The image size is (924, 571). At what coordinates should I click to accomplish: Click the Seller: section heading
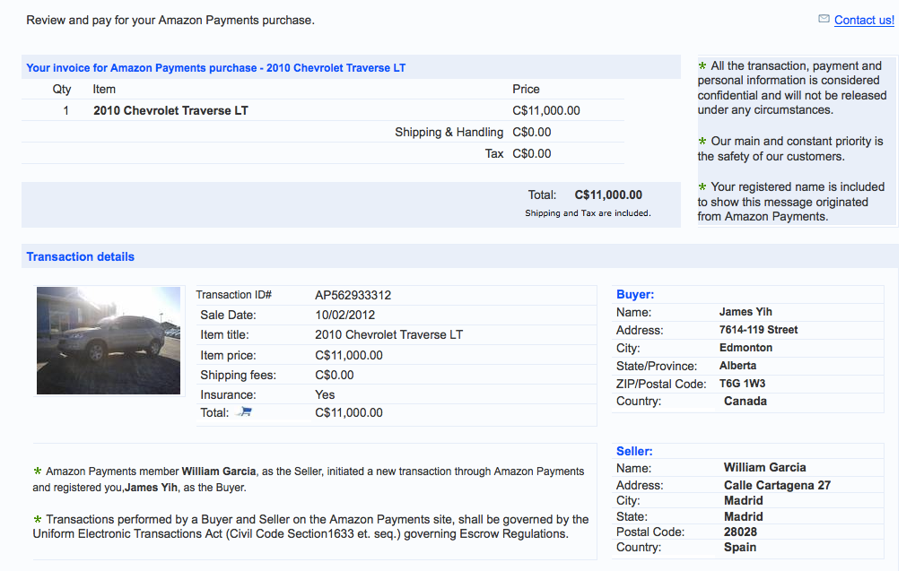pos(634,452)
